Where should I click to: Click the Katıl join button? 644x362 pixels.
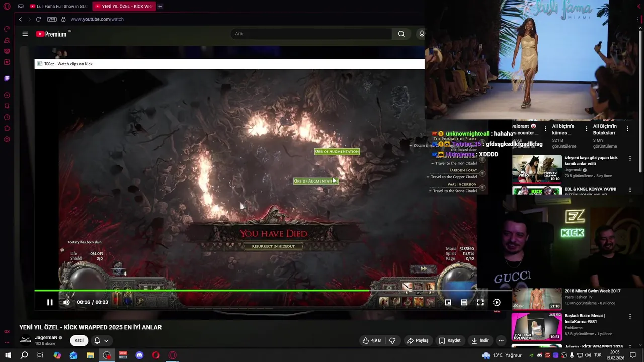click(79, 340)
